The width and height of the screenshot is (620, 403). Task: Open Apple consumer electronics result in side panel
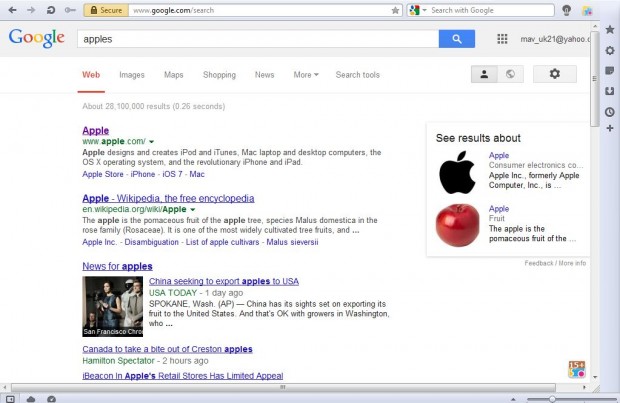pos(499,155)
